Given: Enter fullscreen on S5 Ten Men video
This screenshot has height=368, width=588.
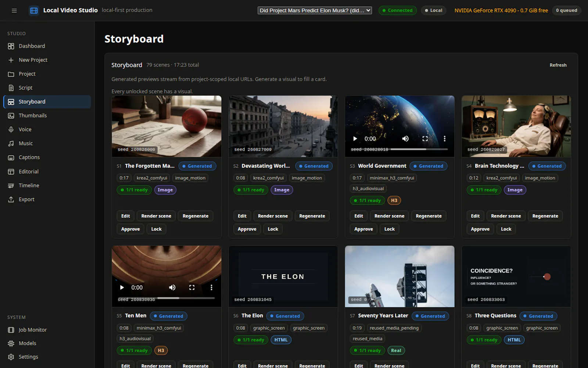Looking at the screenshot, I should (x=192, y=287).
